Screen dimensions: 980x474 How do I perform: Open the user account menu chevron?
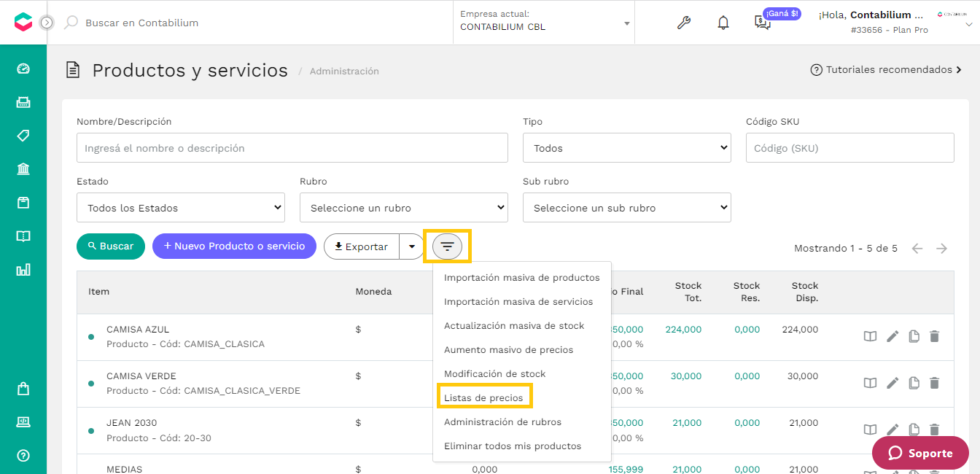(x=968, y=24)
